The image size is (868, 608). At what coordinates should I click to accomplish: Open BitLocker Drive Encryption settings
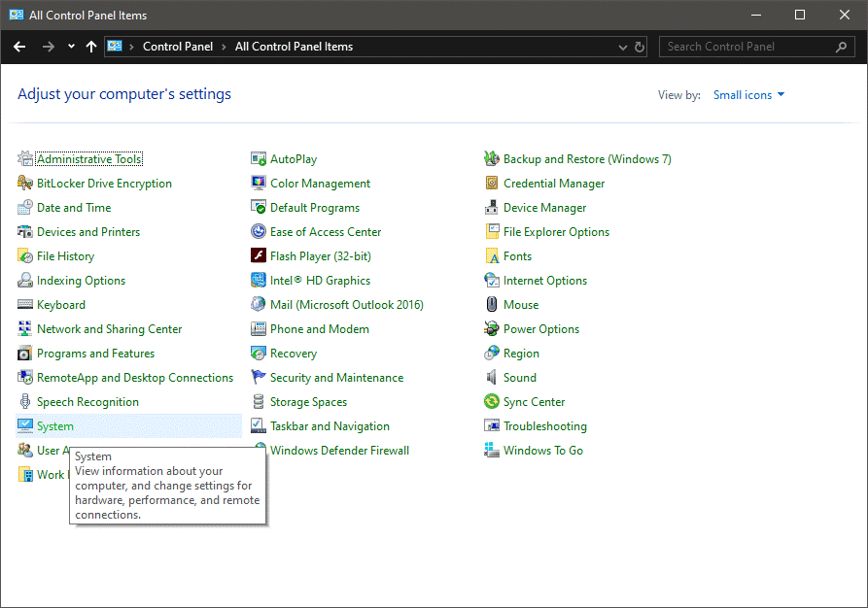click(102, 183)
